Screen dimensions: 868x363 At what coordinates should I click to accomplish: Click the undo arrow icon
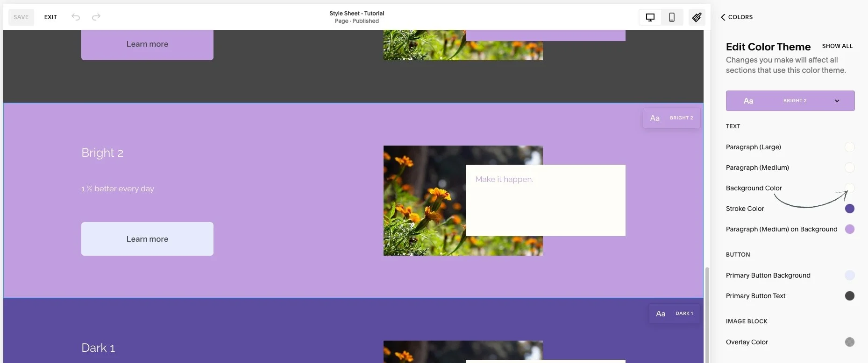(x=76, y=17)
